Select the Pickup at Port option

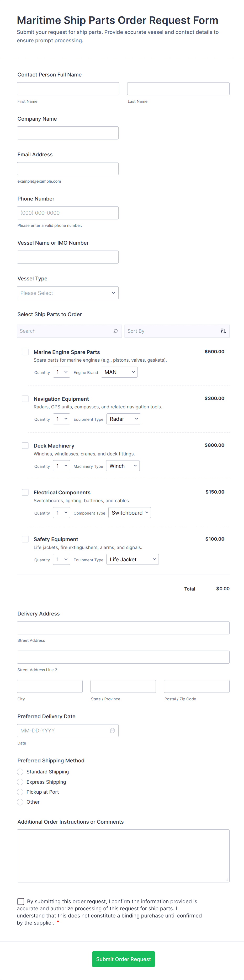tap(20, 792)
